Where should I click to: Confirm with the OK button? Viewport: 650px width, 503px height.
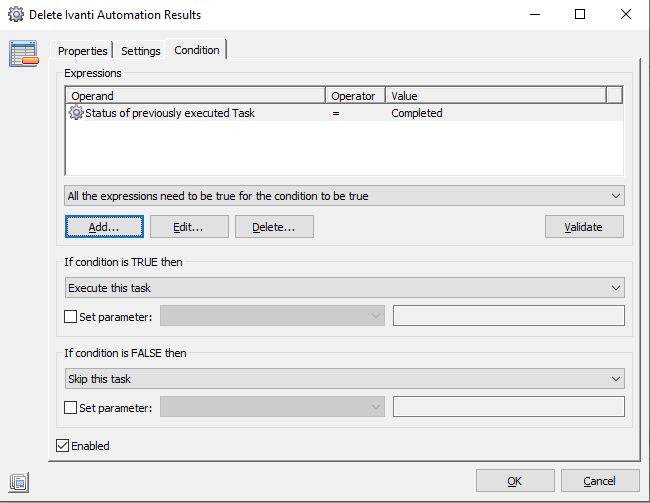click(515, 481)
